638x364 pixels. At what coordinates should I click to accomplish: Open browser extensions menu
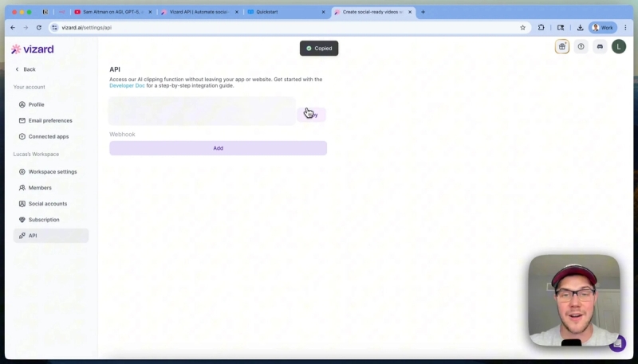point(541,28)
